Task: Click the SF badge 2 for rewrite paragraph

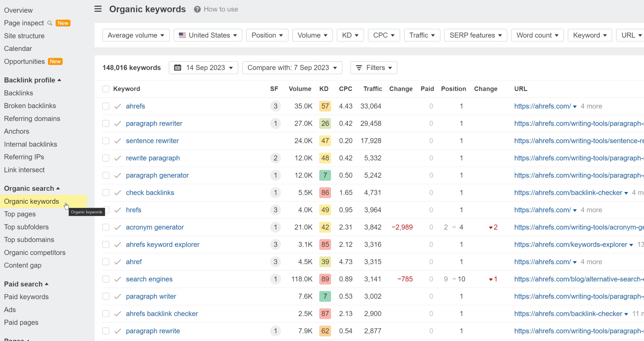Action: click(275, 158)
